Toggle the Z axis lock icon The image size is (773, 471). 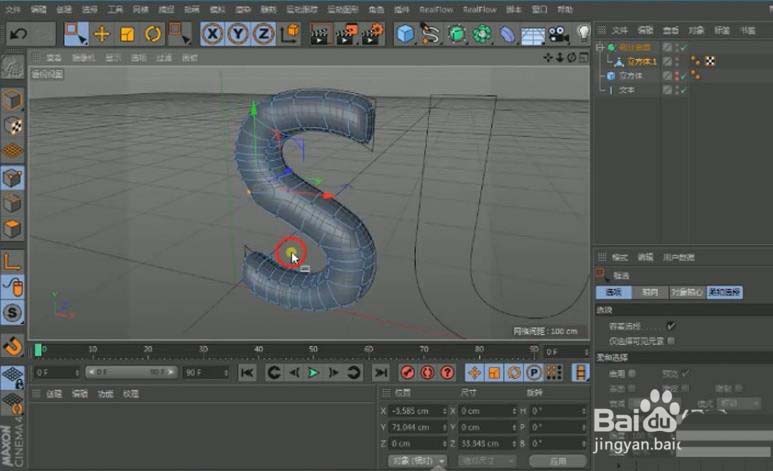(263, 34)
